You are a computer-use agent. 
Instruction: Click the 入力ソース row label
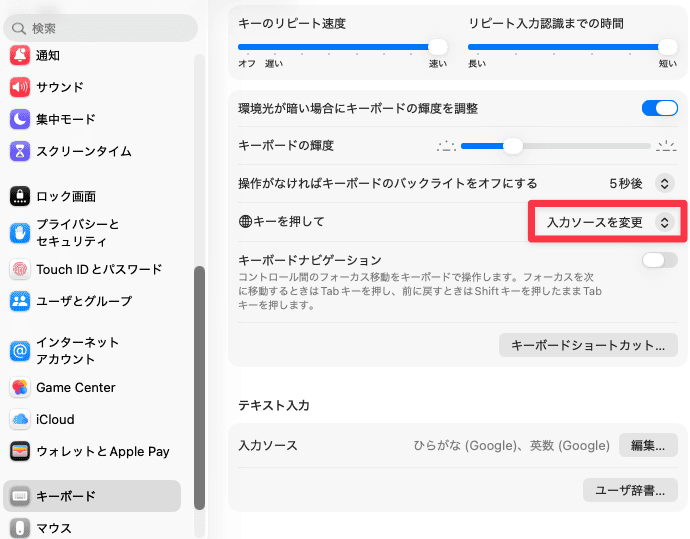(268, 445)
